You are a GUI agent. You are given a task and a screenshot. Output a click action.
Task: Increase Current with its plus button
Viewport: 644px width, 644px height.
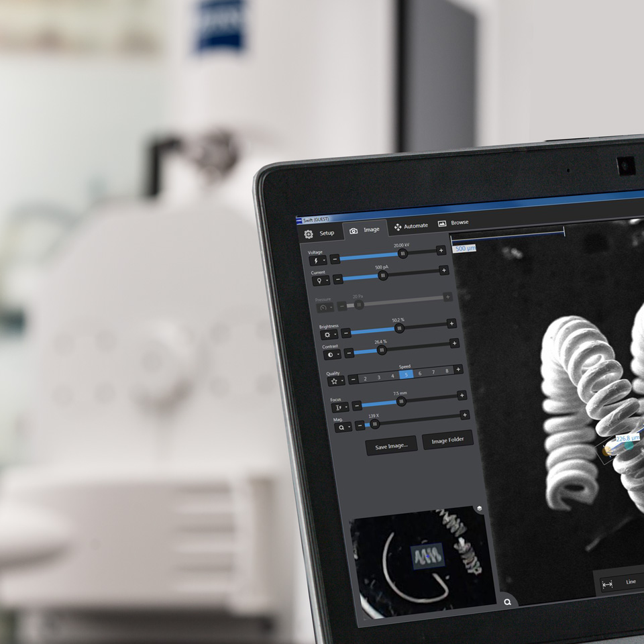pos(443,270)
